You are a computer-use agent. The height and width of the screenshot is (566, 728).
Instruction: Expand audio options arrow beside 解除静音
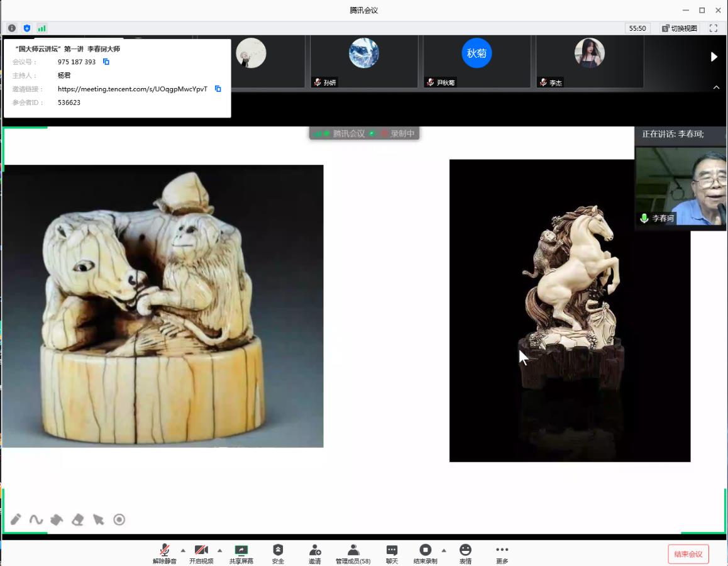(183, 550)
